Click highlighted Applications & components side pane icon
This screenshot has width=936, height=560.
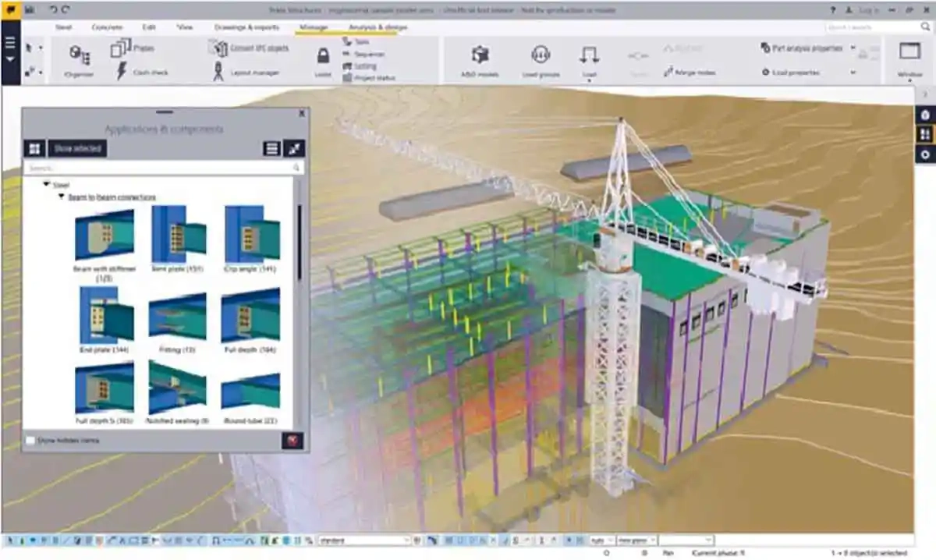coord(925,134)
